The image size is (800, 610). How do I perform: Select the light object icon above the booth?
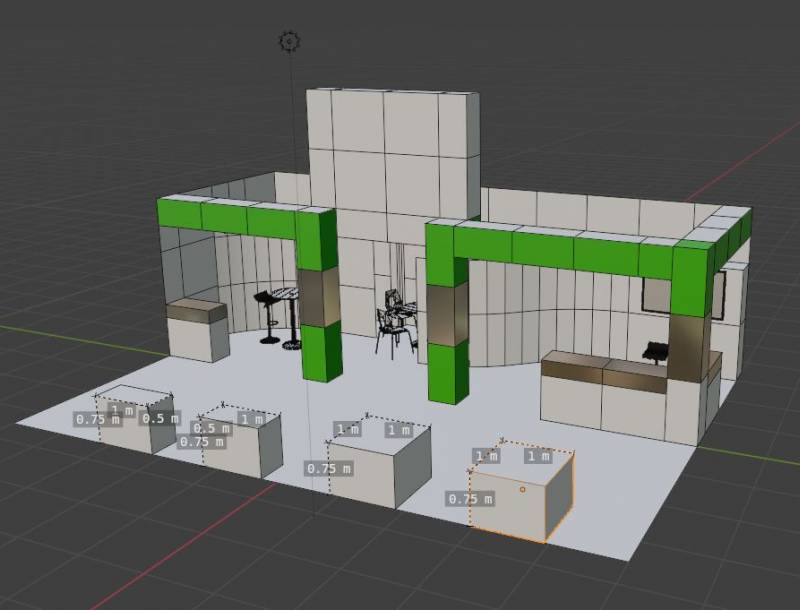click(x=290, y=41)
